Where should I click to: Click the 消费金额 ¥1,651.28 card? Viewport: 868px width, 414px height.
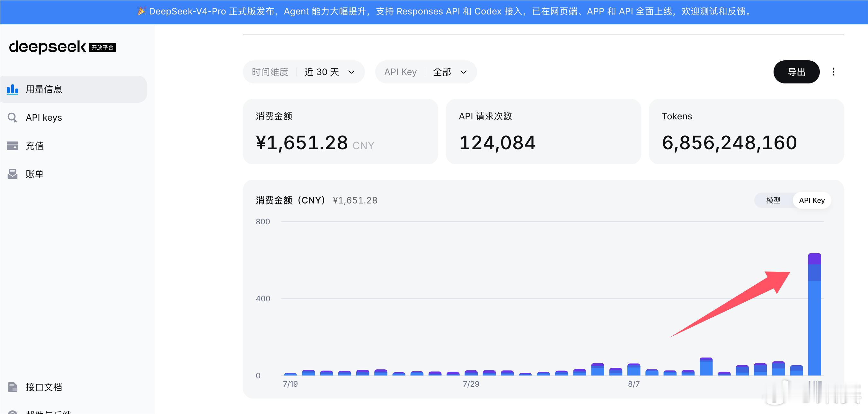(340, 132)
